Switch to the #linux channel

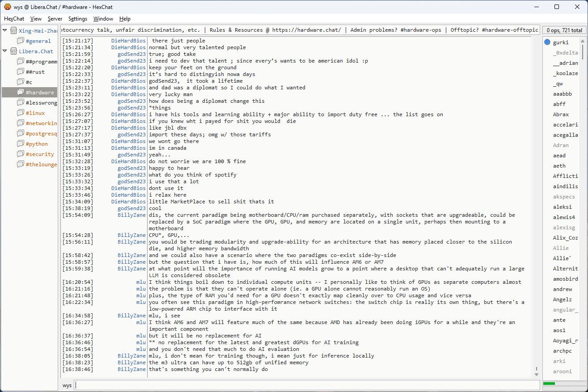(35, 113)
